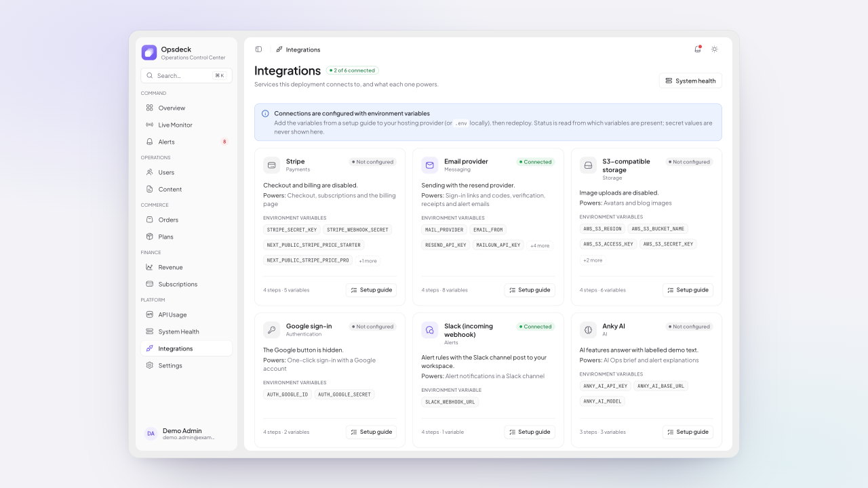Toggle the sidebar collapse icon

click(258, 49)
